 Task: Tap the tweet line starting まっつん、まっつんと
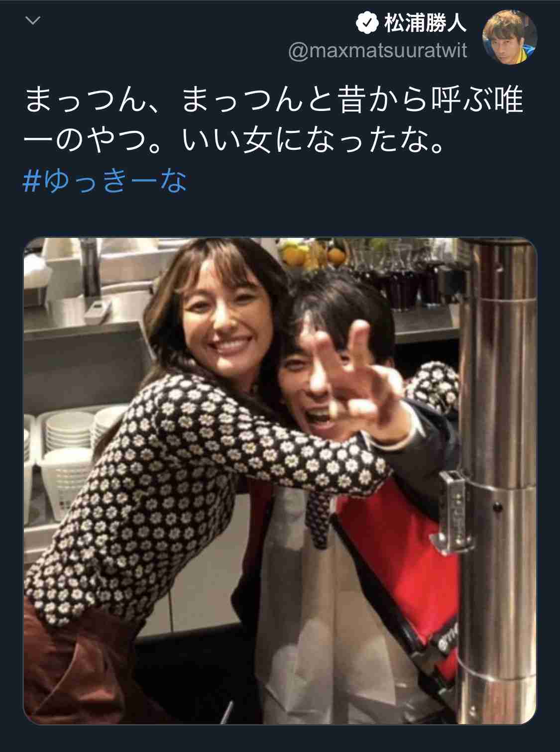273,100
